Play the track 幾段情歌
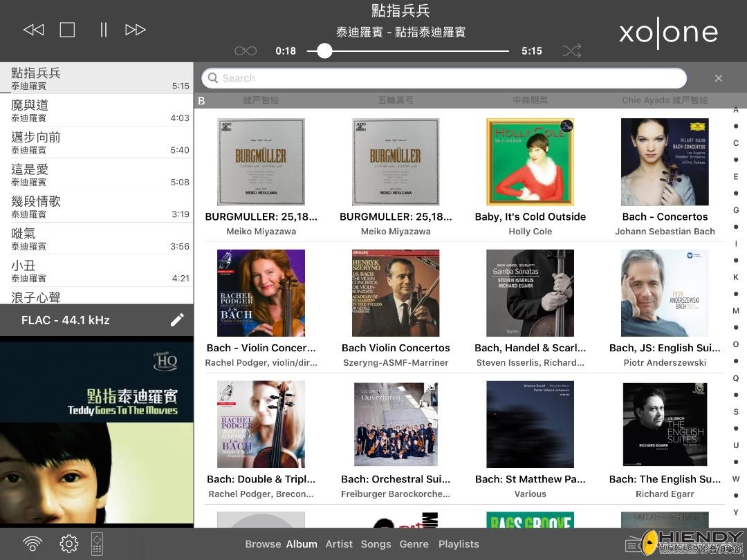Screen dimensions: 747x560 click(x=97, y=207)
